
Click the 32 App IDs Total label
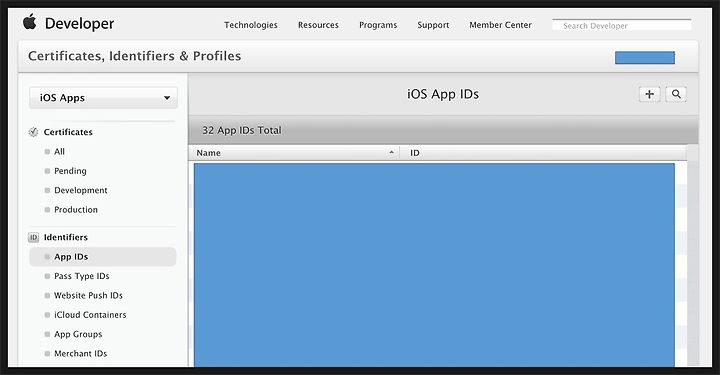pos(242,130)
